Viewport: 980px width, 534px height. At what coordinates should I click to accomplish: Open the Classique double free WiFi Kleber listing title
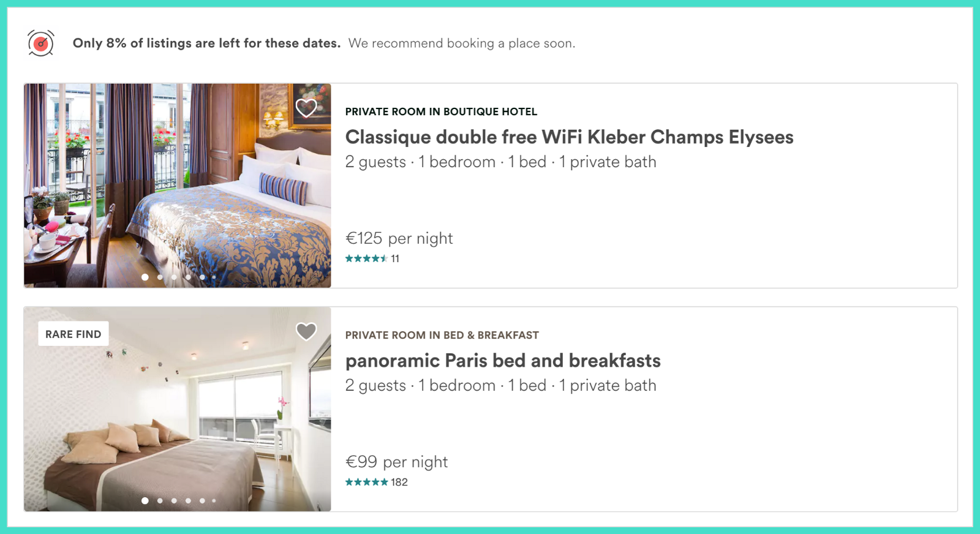(x=569, y=137)
